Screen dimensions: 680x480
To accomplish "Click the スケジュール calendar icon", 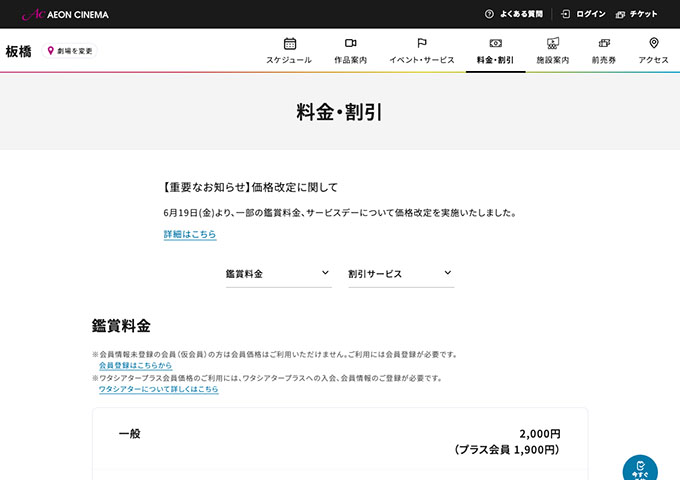I will 290,43.
